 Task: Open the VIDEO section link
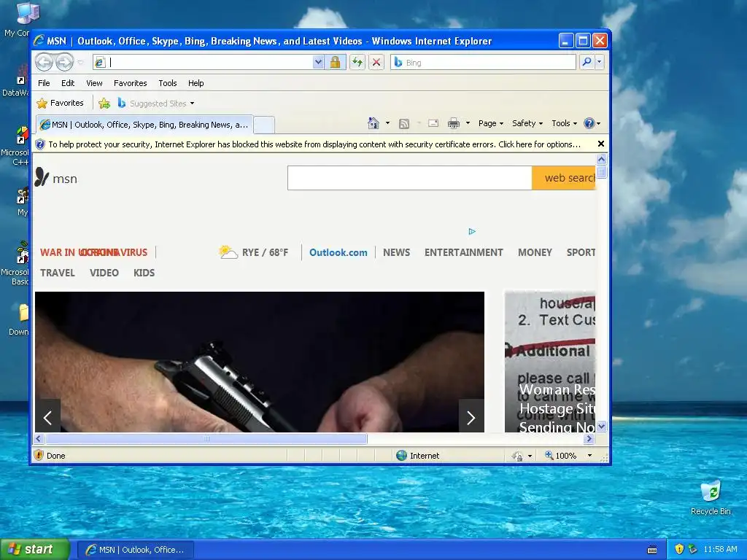click(x=104, y=273)
